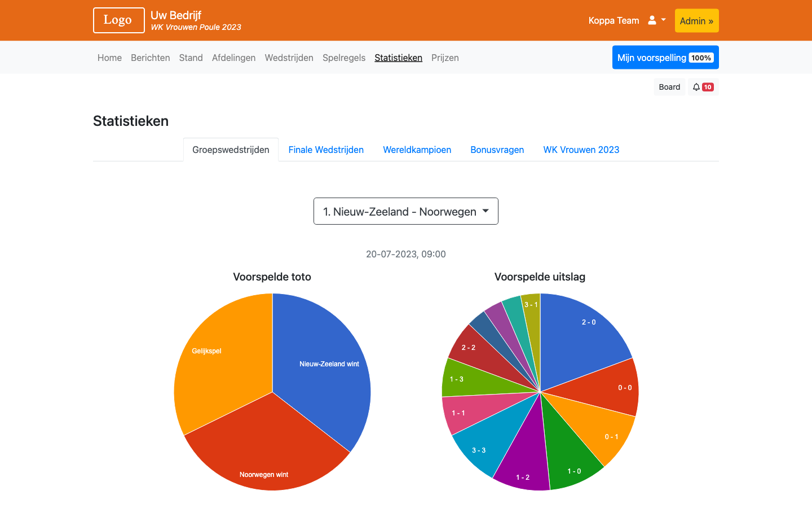
Task: Click the date text 20-07-2023, 09:00
Action: pyautogui.click(x=406, y=254)
